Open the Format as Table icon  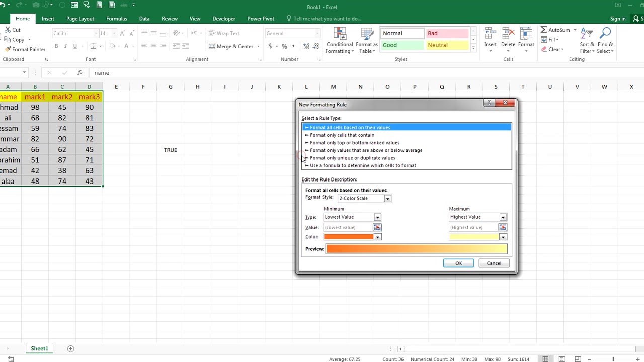(x=366, y=40)
